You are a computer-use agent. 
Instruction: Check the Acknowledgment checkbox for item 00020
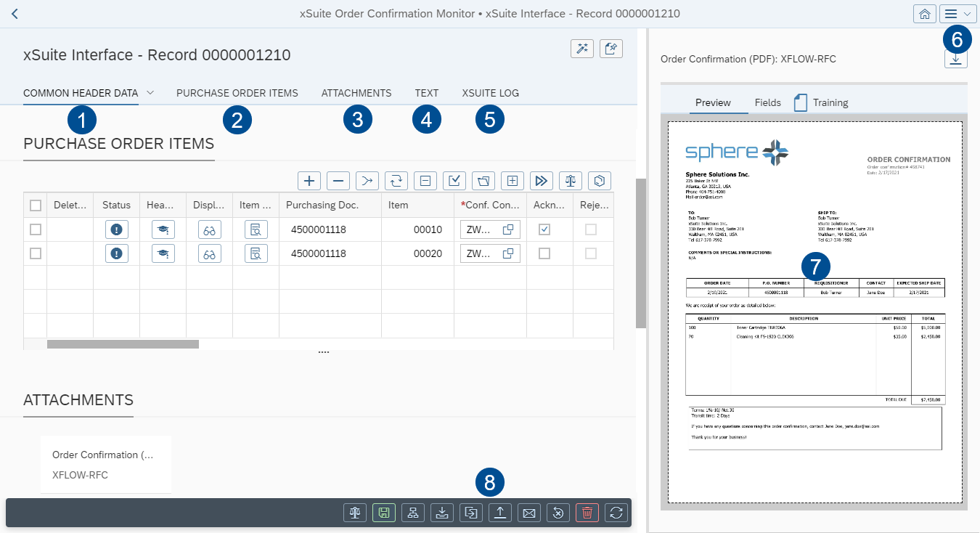544,253
